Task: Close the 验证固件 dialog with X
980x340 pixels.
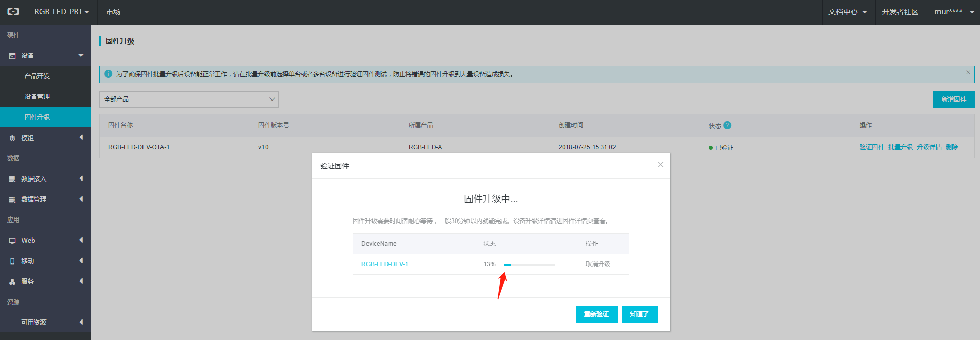Action: pos(660,165)
